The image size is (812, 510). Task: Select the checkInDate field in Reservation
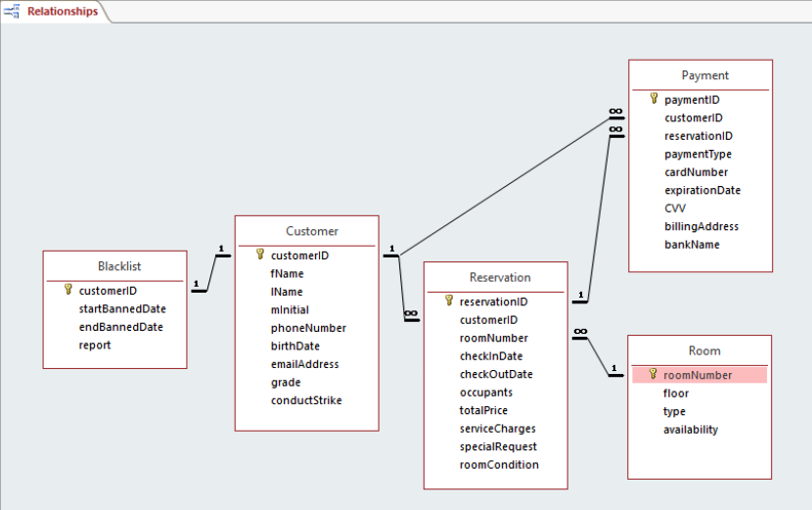491,356
